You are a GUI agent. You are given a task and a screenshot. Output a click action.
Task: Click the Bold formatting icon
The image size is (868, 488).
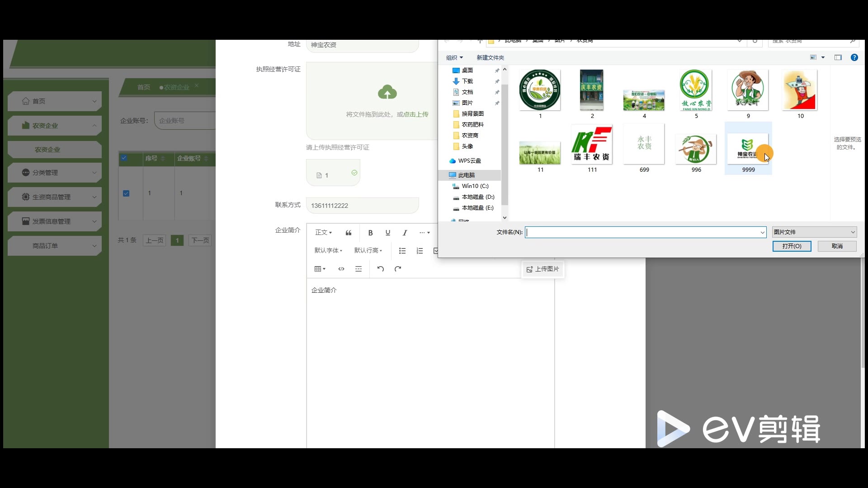point(370,233)
